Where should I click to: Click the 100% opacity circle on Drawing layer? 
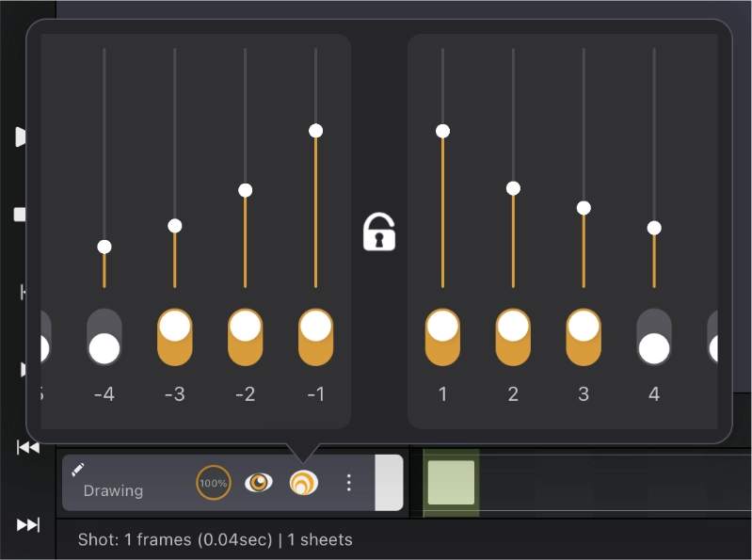(214, 482)
